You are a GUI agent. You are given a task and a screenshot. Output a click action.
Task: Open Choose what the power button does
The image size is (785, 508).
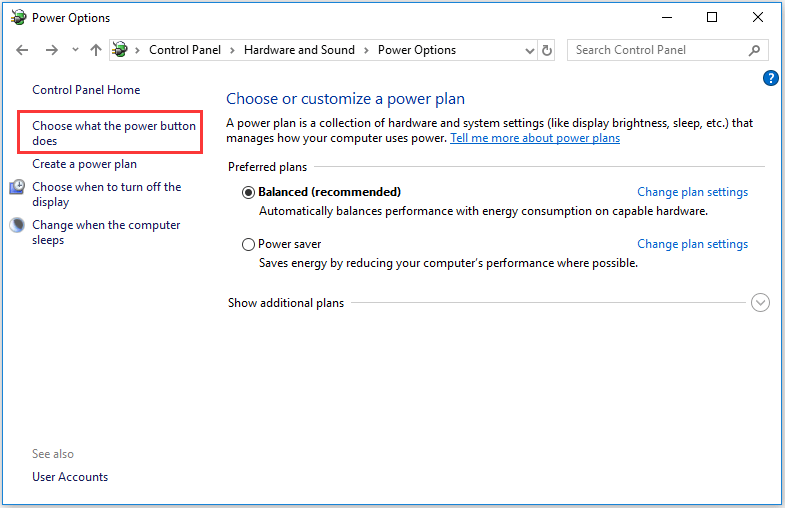[x=113, y=133]
